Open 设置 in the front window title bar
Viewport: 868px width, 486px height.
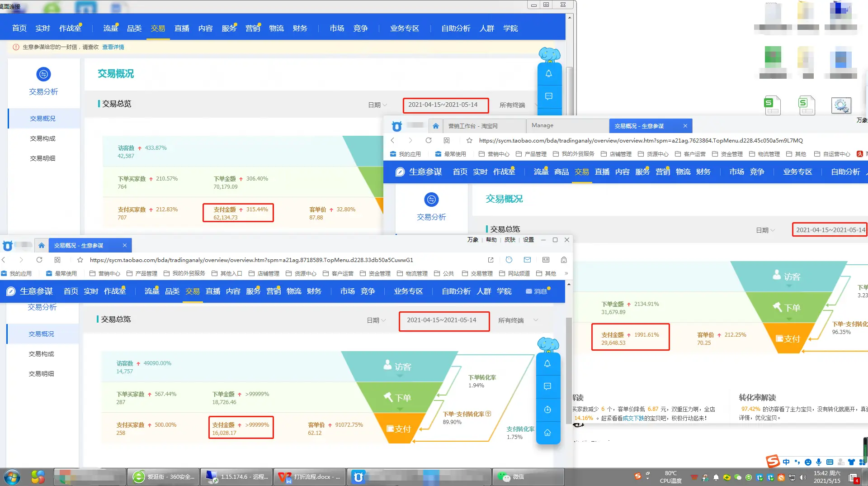pyautogui.click(x=528, y=240)
